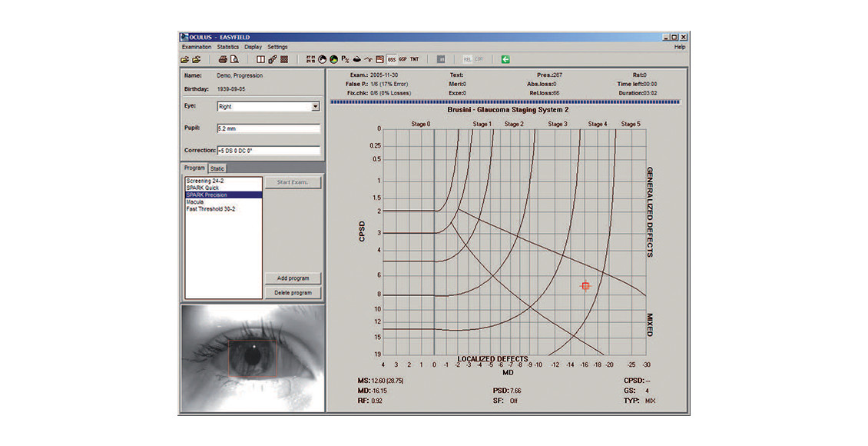
Task: Click the REL toolbar button
Action: coord(467,59)
